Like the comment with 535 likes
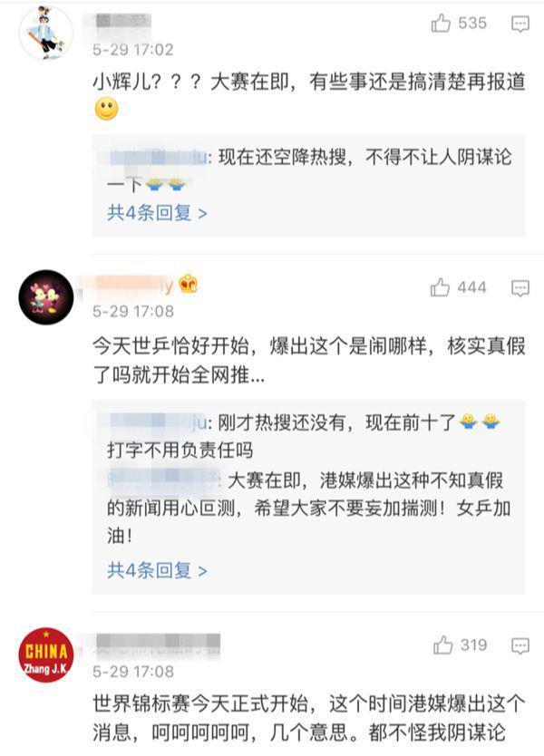The image size is (544, 756). click(x=441, y=24)
